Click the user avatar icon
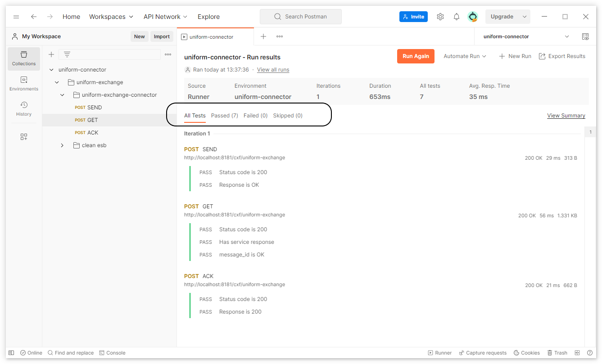The width and height of the screenshot is (602, 364). (x=472, y=17)
